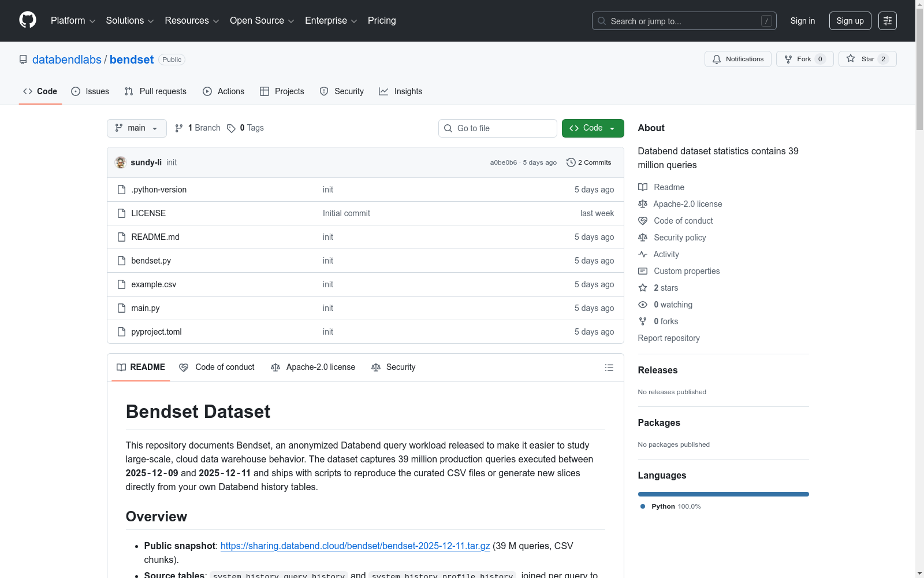Open the Initial commit message link
This screenshot has width=924, height=578.
pos(346,213)
